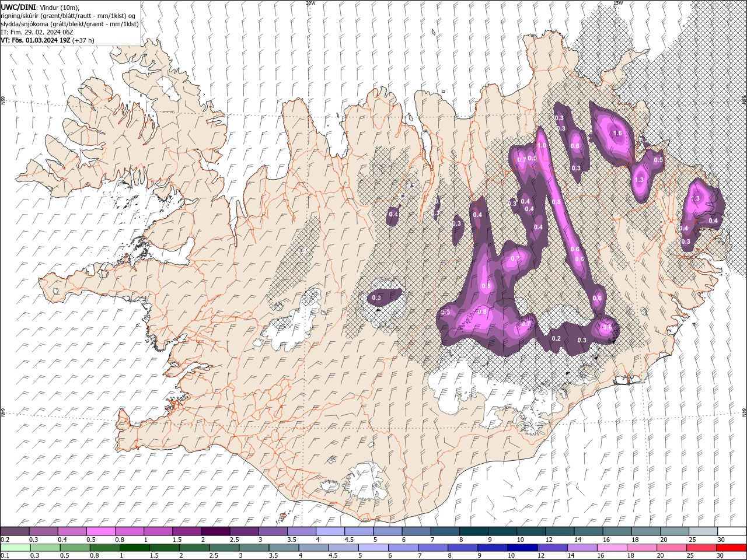Select the dark purple snow swatch between 2 and 2.5
Screen dimensions: 747x560
tap(215, 531)
